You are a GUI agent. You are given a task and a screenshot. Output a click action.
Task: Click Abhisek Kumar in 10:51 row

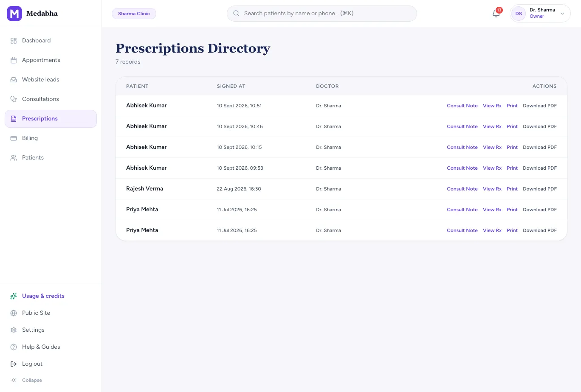pyautogui.click(x=147, y=106)
